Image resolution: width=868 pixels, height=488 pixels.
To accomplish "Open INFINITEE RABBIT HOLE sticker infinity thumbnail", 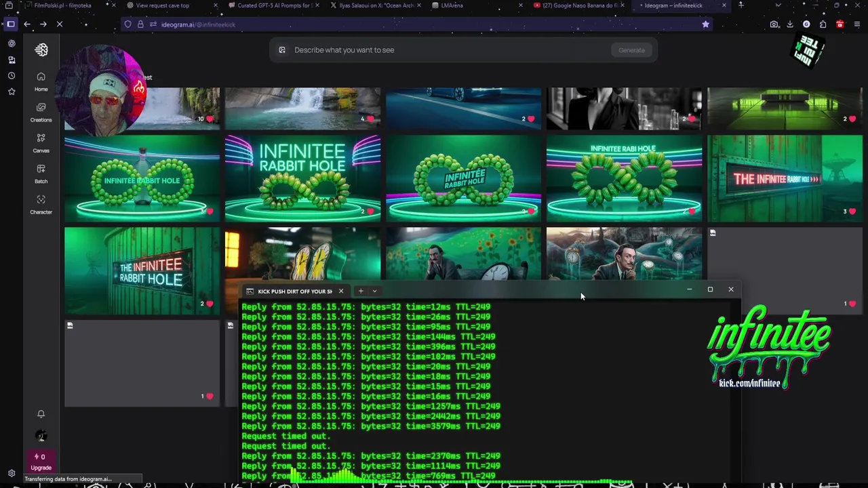I will [463, 178].
